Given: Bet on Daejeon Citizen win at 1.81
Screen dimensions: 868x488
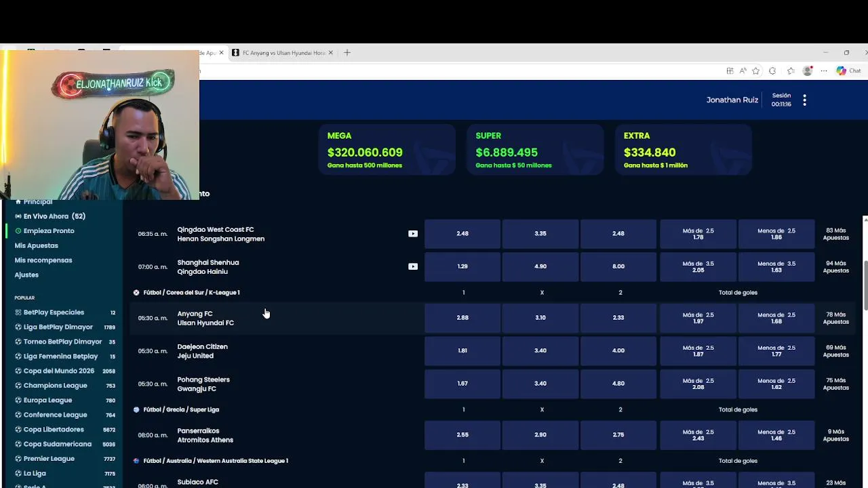Looking at the screenshot, I should point(462,351).
